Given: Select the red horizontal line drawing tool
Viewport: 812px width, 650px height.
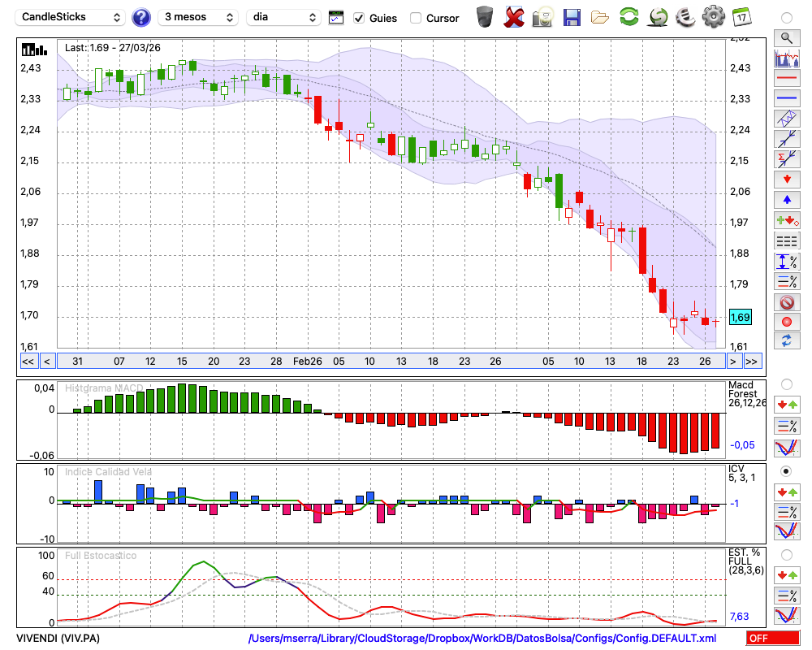Looking at the screenshot, I should pyautogui.click(x=786, y=79).
